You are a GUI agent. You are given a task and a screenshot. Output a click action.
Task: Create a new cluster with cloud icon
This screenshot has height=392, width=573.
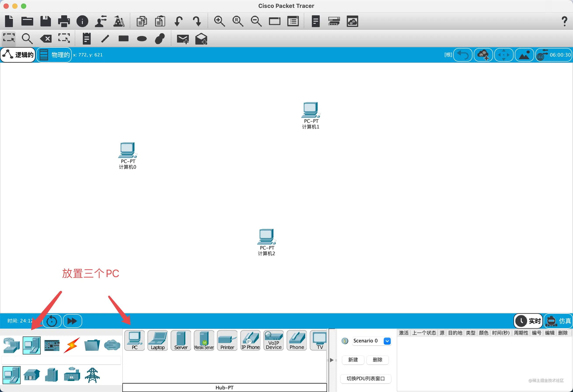click(483, 55)
